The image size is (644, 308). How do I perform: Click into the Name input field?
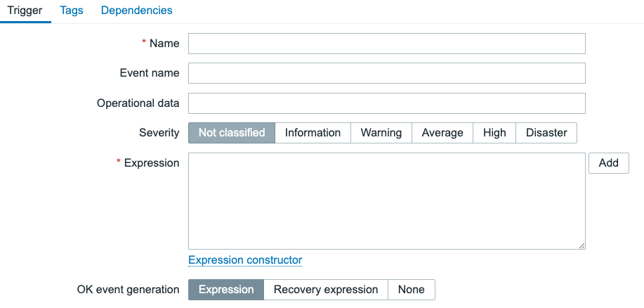pyautogui.click(x=386, y=44)
